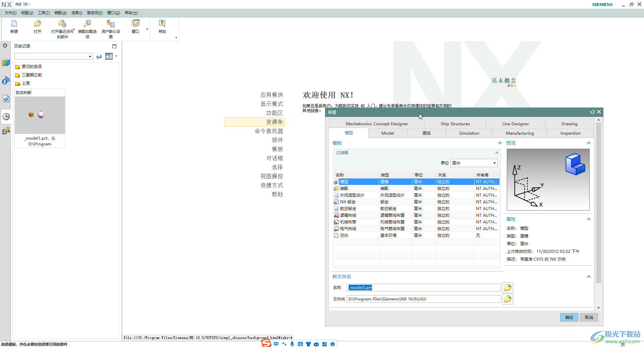Confirm the dialog with OK button
644x347 pixels.
click(x=569, y=318)
